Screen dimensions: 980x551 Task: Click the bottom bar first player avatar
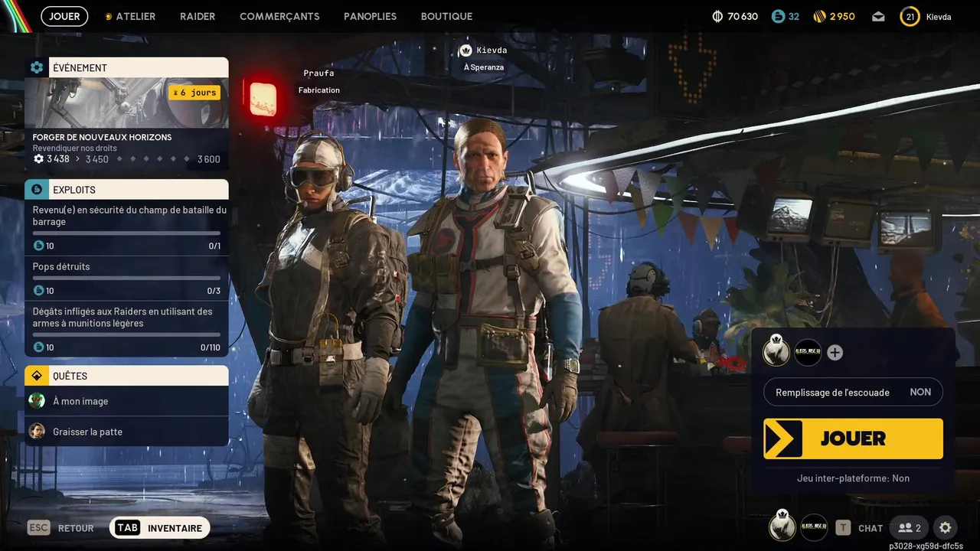(782, 527)
